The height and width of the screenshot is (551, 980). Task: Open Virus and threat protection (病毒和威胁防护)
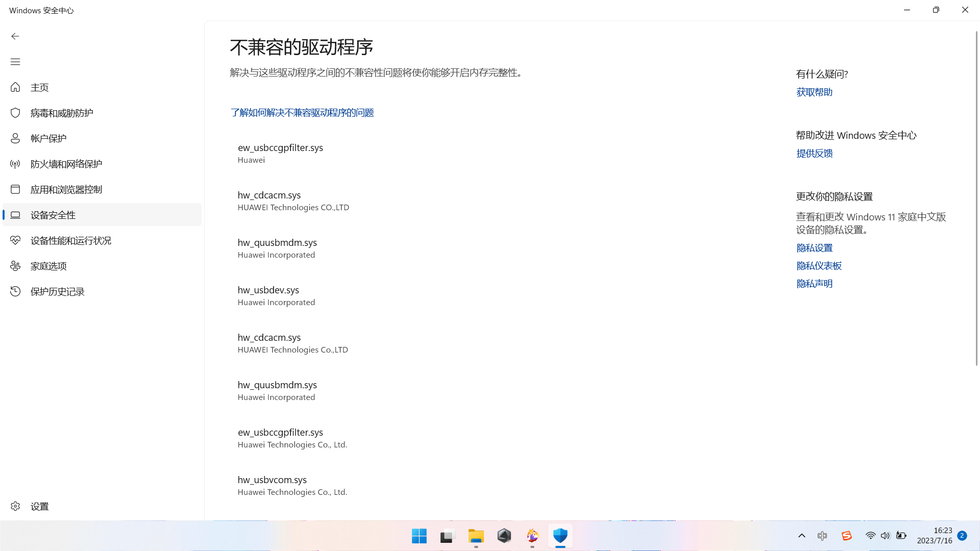(x=61, y=113)
